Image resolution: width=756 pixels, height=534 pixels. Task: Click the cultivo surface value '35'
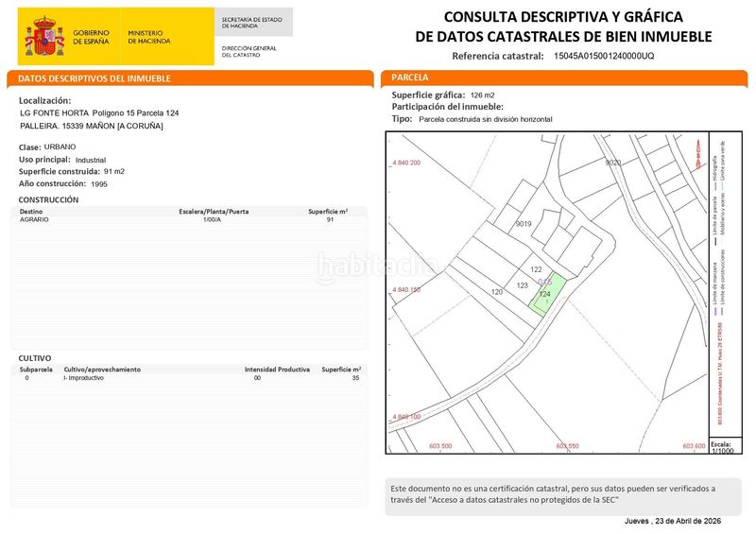pyautogui.click(x=355, y=378)
